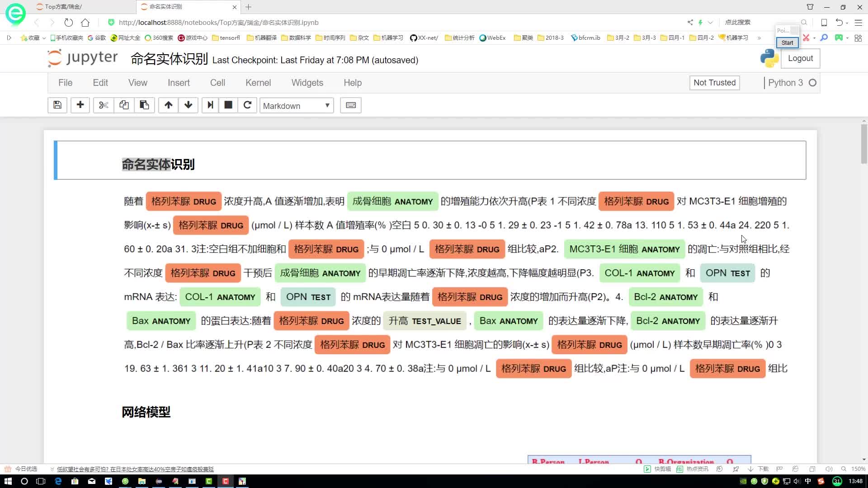Viewport: 868px width, 488px height.
Task: Open the browser main menu icon
Action: coord(858,22)
